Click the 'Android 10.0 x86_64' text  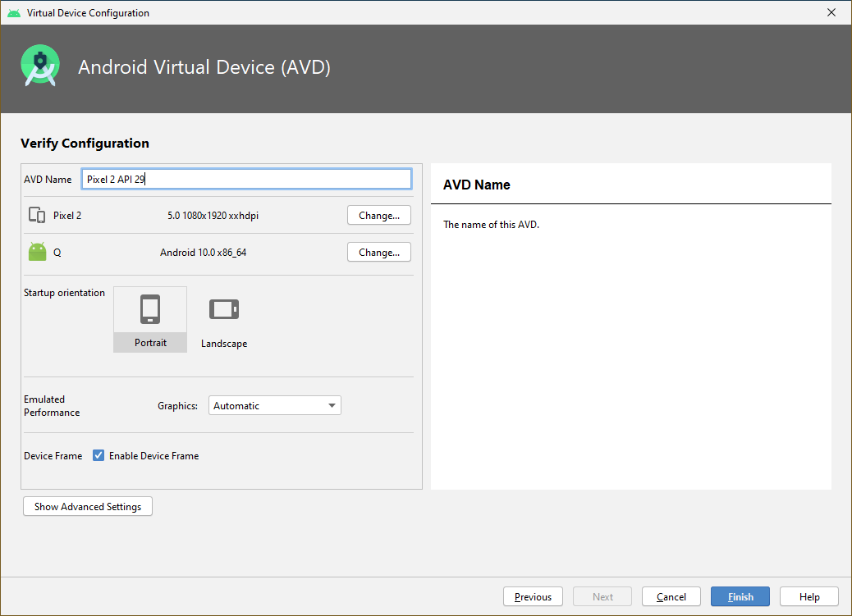pos(204,253)
